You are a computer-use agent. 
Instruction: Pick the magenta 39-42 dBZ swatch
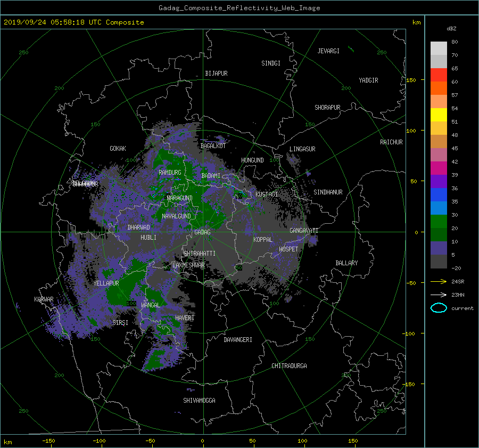(x=439, y=168)
